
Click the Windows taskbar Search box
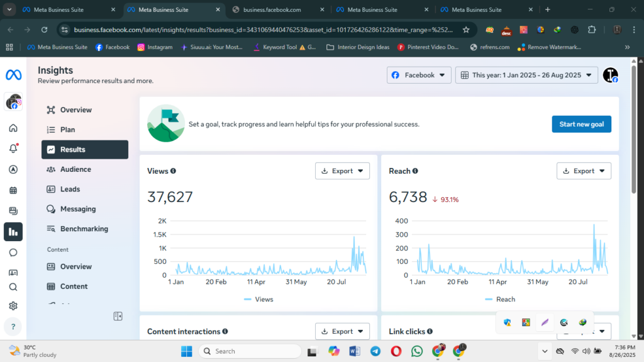click(250, 351)
